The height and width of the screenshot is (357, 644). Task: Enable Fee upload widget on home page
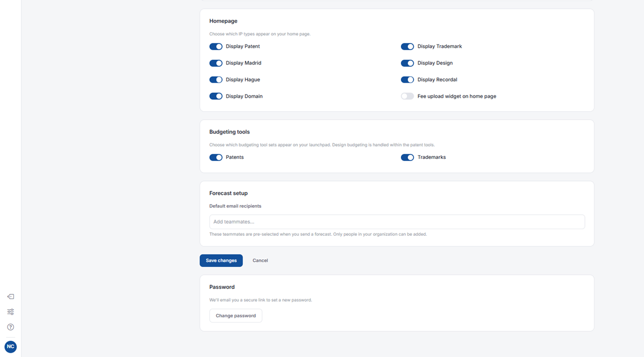point(407,97)
